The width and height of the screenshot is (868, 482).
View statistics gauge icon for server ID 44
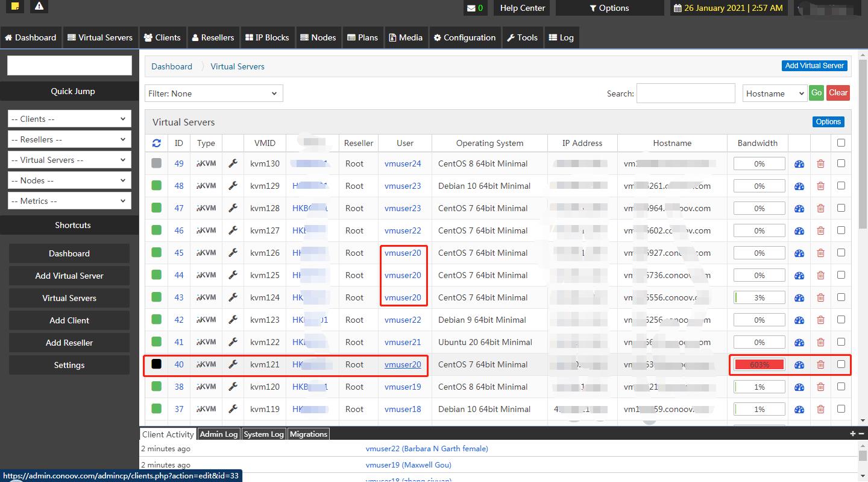(799, 275)
